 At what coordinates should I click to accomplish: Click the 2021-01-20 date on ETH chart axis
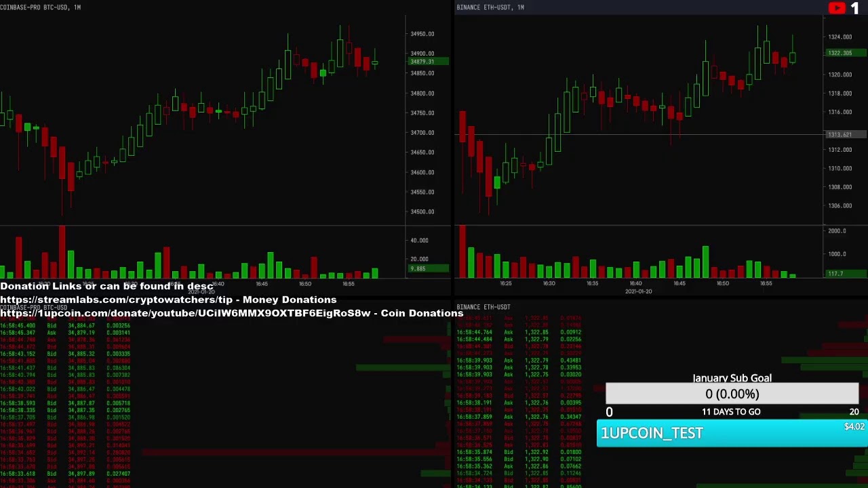(x=638, y=291)
